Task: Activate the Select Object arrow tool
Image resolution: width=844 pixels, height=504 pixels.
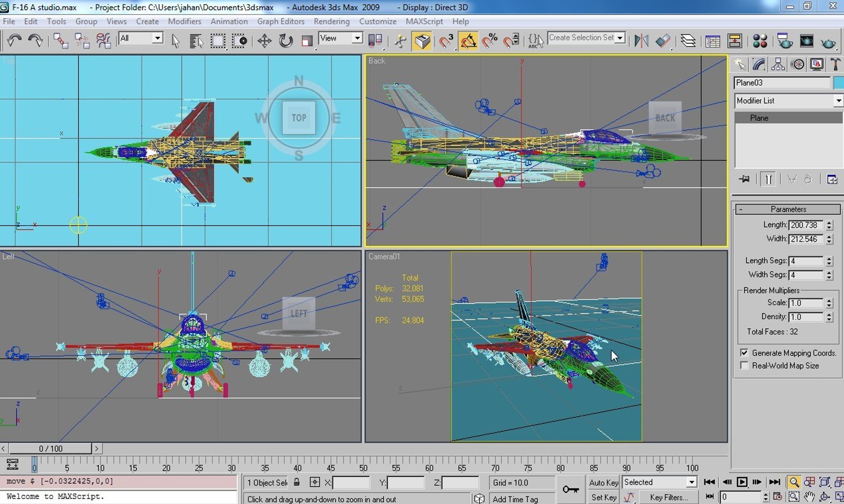Action: point(176,41)
